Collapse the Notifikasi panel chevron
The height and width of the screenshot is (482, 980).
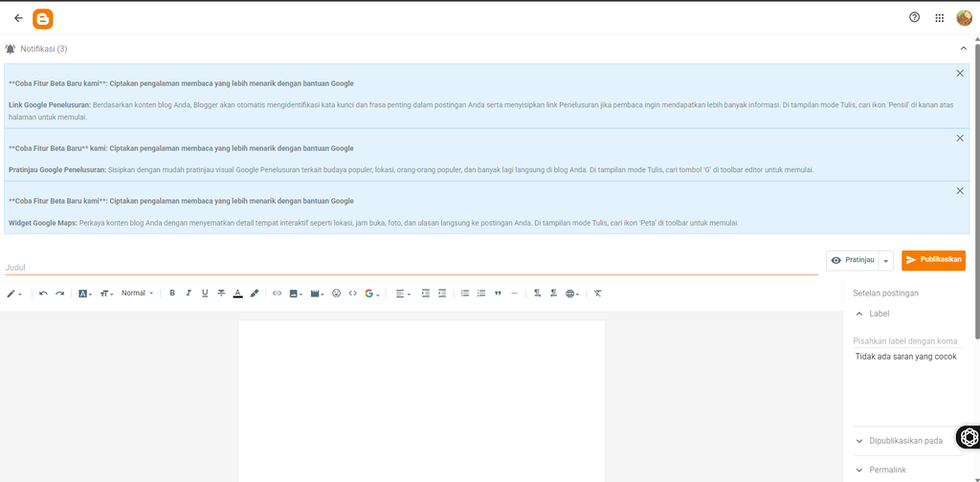click(963, 49)
